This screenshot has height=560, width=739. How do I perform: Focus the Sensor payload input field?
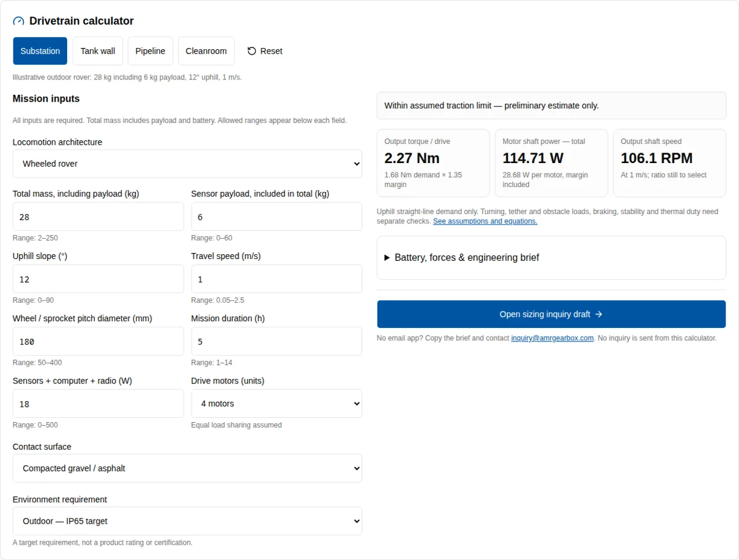277,217
